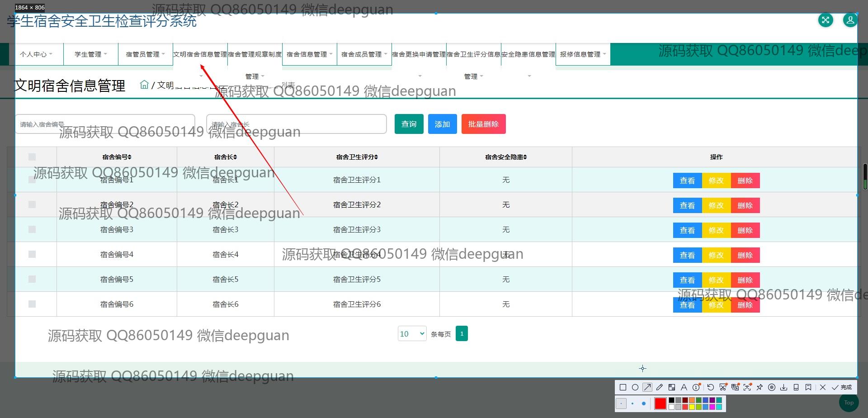868x418 pixels.
Task: Check the checkbox for 宿舍编号2 row
Action: 32,204
